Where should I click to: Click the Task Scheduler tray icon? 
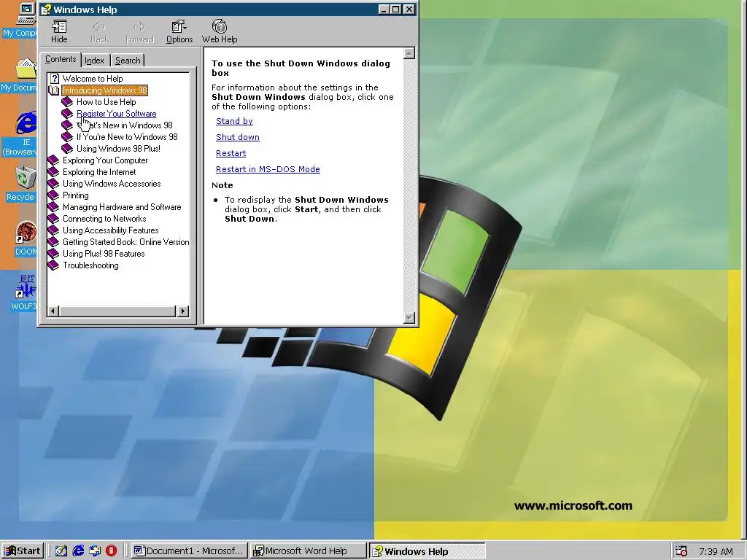click(x=681, y=551)
